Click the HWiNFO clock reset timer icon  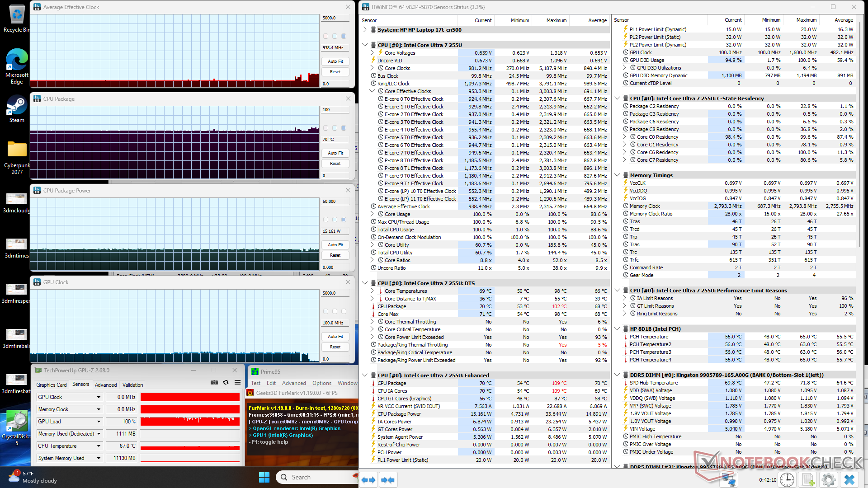click(787, 480)
